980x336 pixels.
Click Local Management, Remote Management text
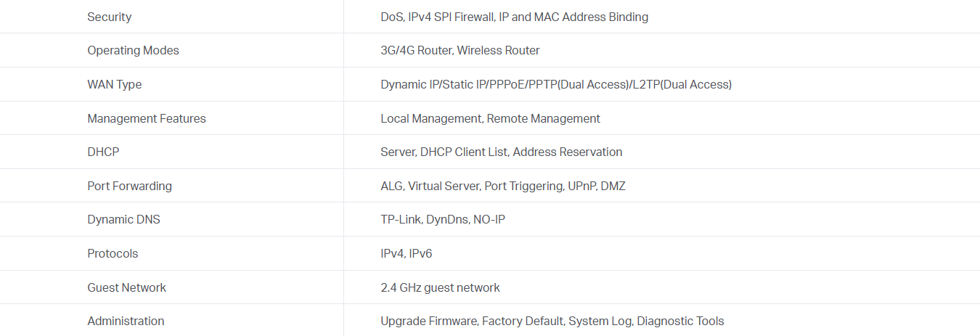coord(490,118)
